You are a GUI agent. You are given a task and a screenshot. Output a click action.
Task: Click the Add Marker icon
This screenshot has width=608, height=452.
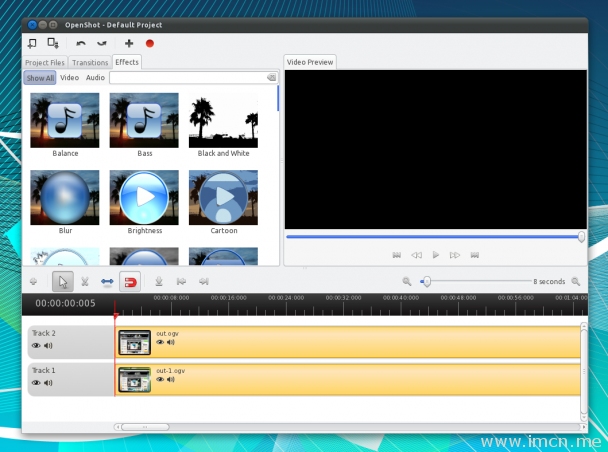pyautogui.click(x=159, y=281)
